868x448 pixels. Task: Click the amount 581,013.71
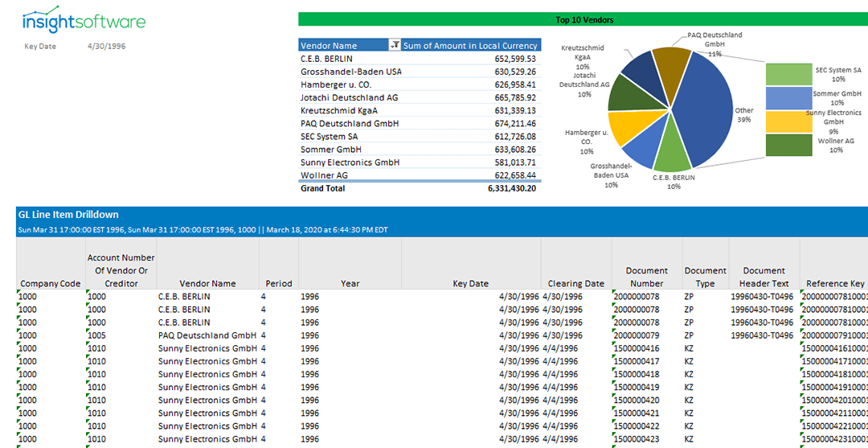tap(515, 162)
